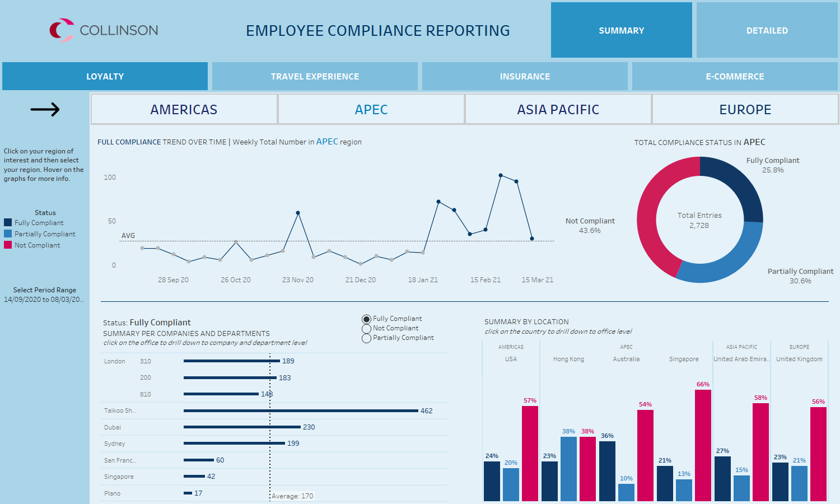Switch to the DETAILED view tab
Image resolution: width=840 pixels, height=504 pixels.
coord(767,30)
